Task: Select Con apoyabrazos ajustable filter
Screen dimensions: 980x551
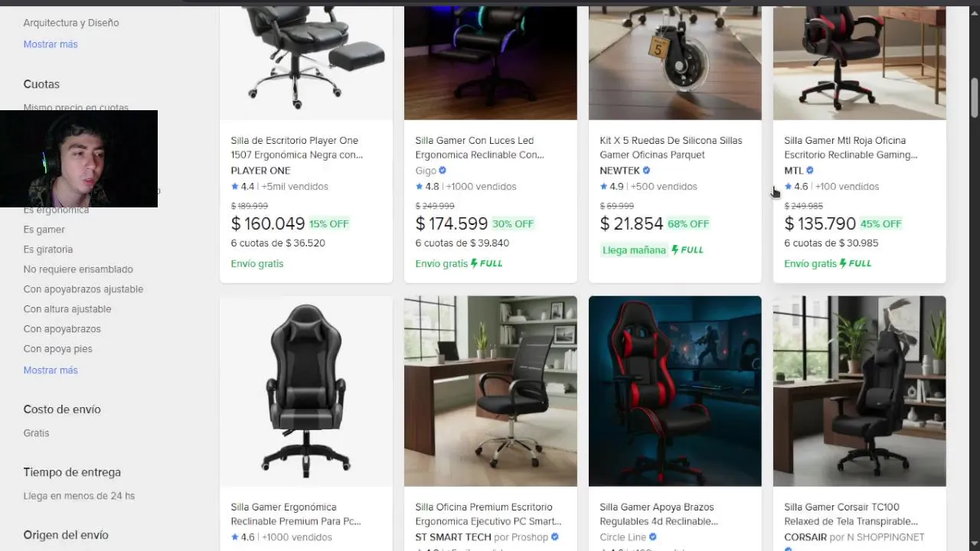Action: (x=83, y=289)
